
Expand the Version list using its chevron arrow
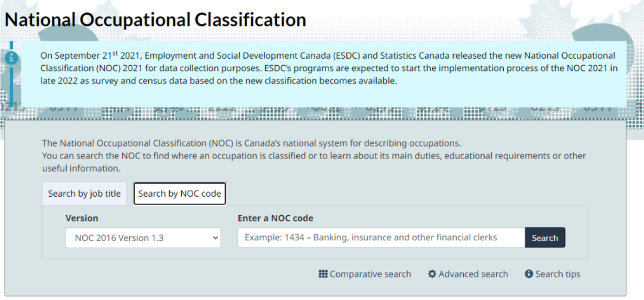coord(214,238)
